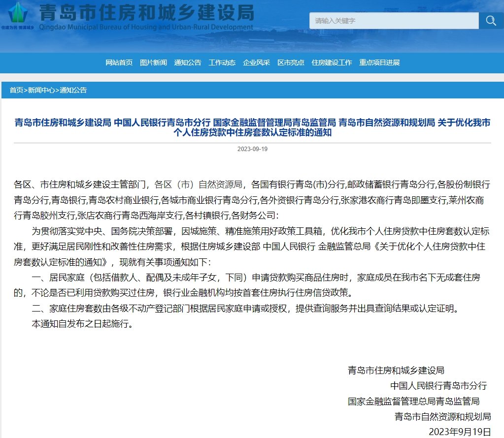Click the English bureau name under the title
This screenshot has width=504, height=438.
click(x=146, y=27)
